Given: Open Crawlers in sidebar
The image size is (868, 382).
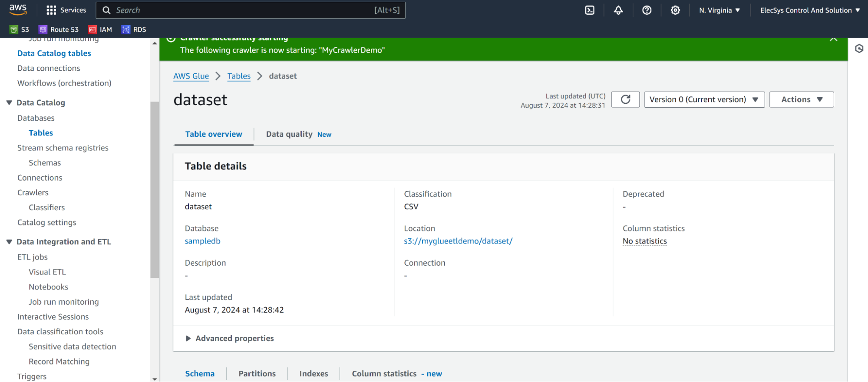Looking at the screenshot, I should tap(33, 192).
